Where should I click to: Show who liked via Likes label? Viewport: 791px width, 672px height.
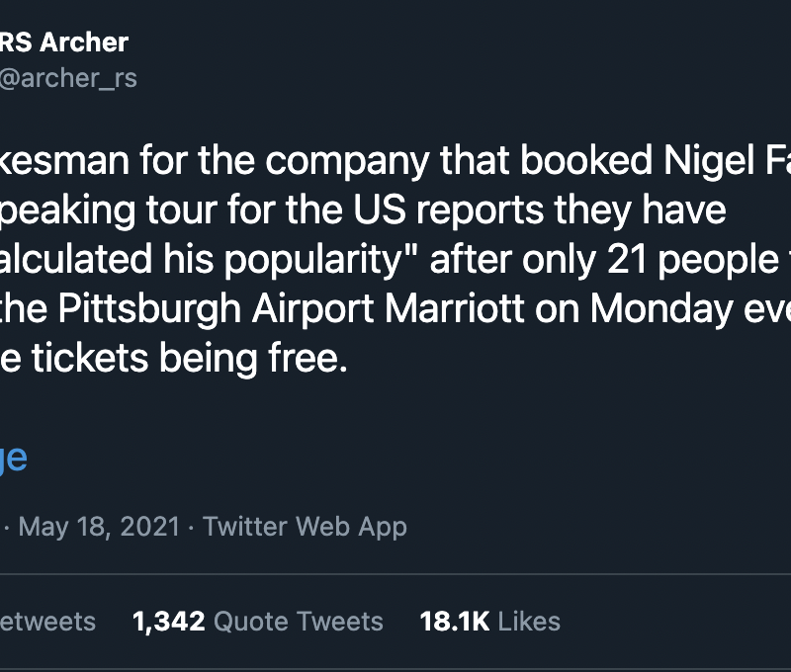tap(529, 621)
